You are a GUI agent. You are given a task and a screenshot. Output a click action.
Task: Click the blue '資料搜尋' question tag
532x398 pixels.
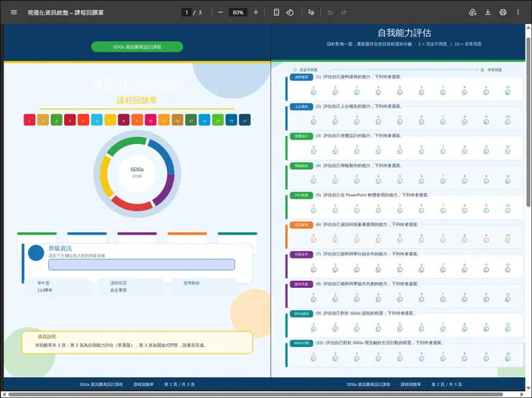pos(301,77)
